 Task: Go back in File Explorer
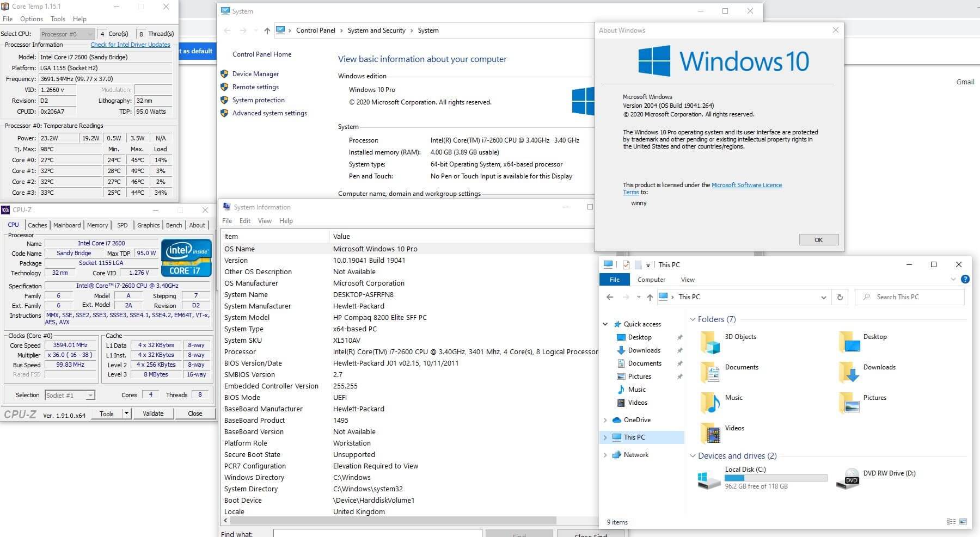pos(610,297)
